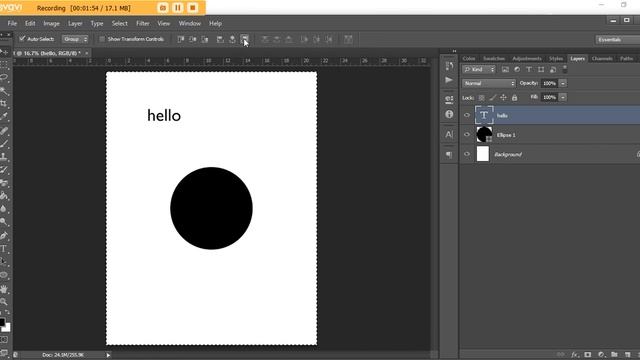Select the Paint Bucket tool
The height and width of the screenshot is (360, 640).
(x=4, y=196)
